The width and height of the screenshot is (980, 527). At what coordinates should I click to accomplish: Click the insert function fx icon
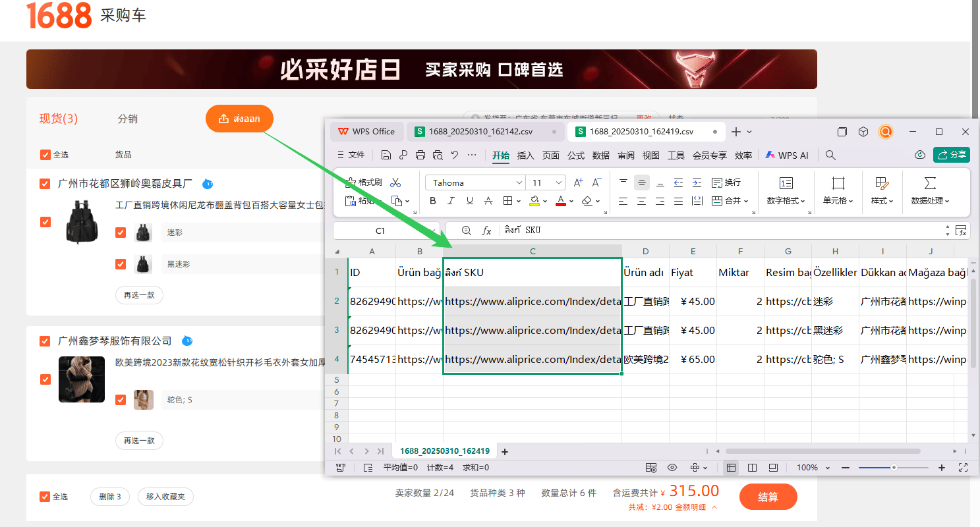(487, 231)
